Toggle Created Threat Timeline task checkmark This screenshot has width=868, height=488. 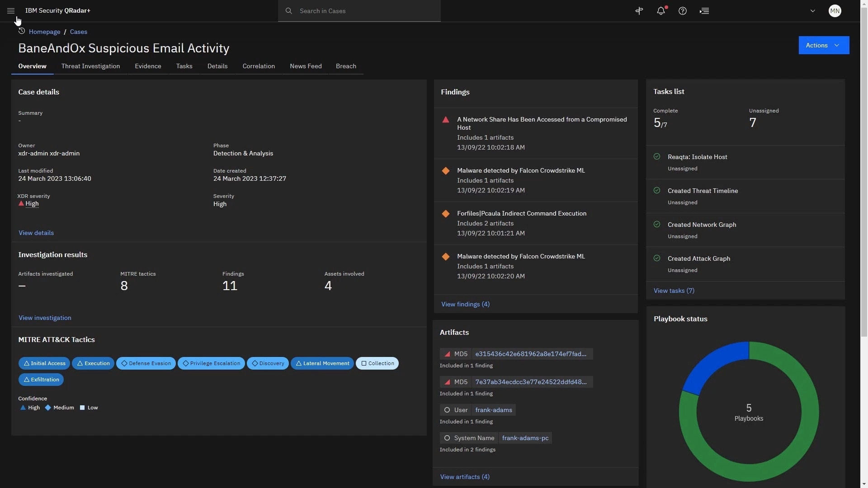point(657,191)
